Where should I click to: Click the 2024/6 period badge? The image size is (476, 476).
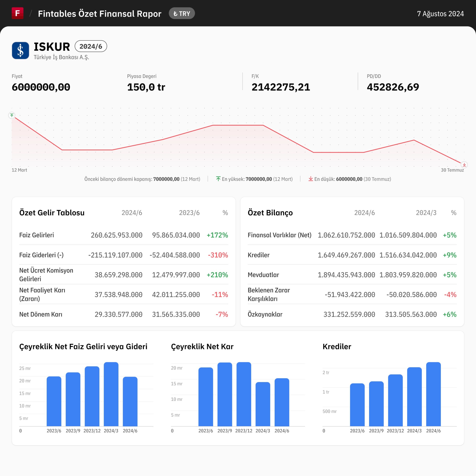coord(91,46)
